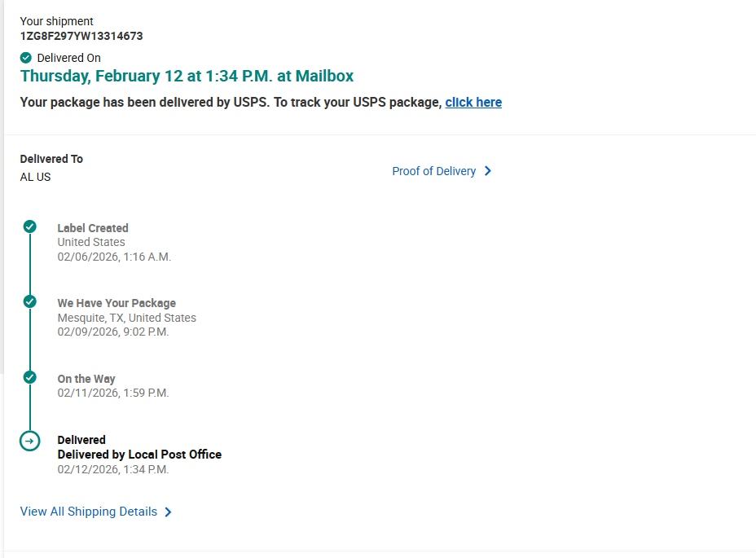Click the Label Created status title
The image size is (756, 558).
93,228
